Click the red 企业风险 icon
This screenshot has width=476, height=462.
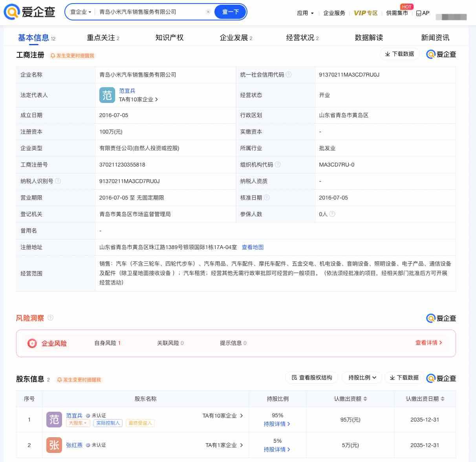(32, 343)
